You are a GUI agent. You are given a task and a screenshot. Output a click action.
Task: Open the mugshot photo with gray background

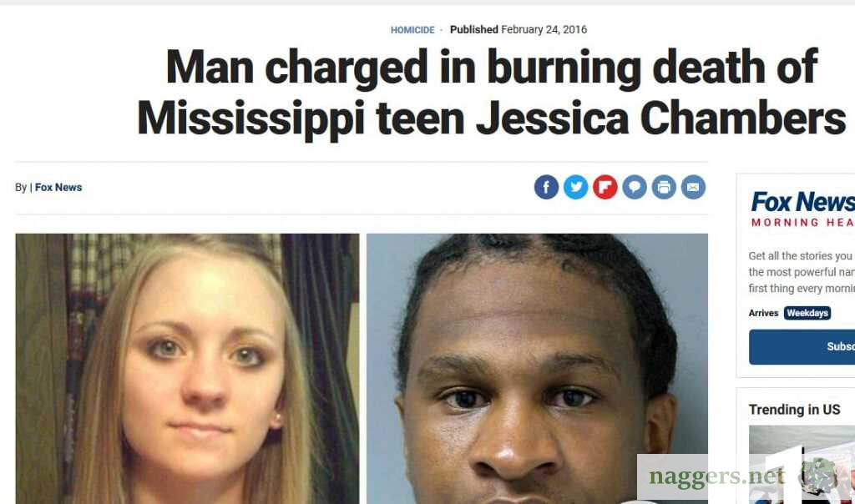[537, 369]
